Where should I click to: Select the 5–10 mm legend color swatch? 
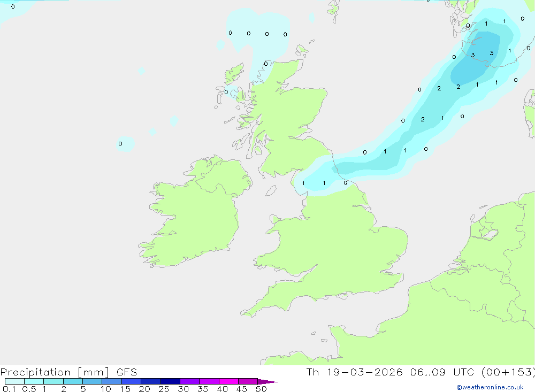coord(93,381)
